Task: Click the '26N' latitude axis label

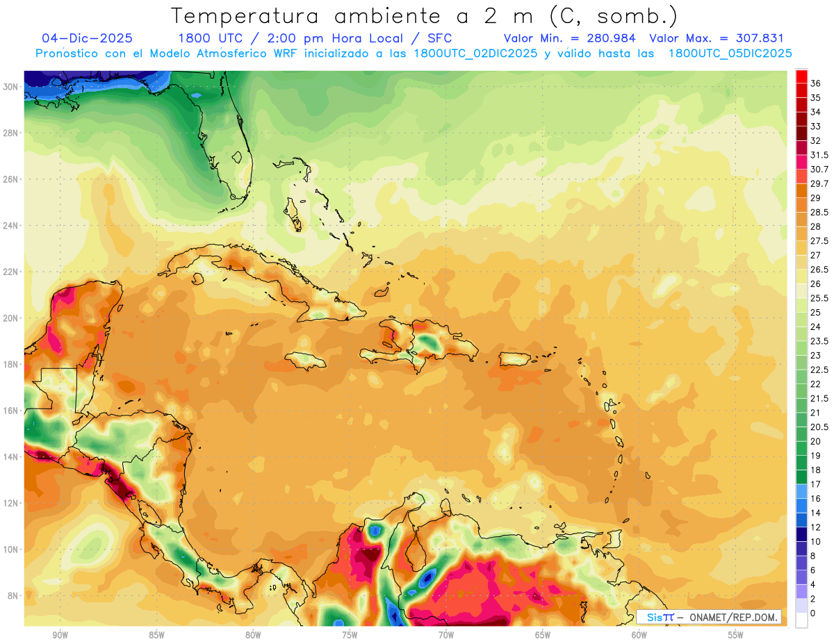Action: coord(11,179)
